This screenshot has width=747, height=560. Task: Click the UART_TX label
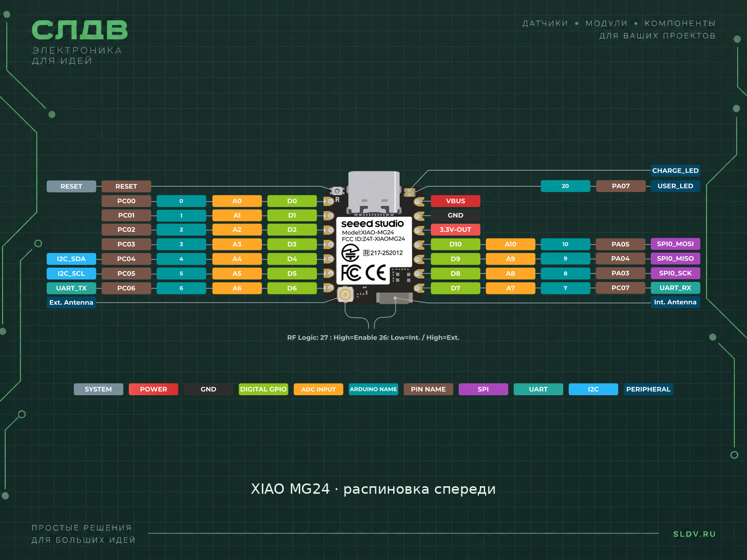71,288
